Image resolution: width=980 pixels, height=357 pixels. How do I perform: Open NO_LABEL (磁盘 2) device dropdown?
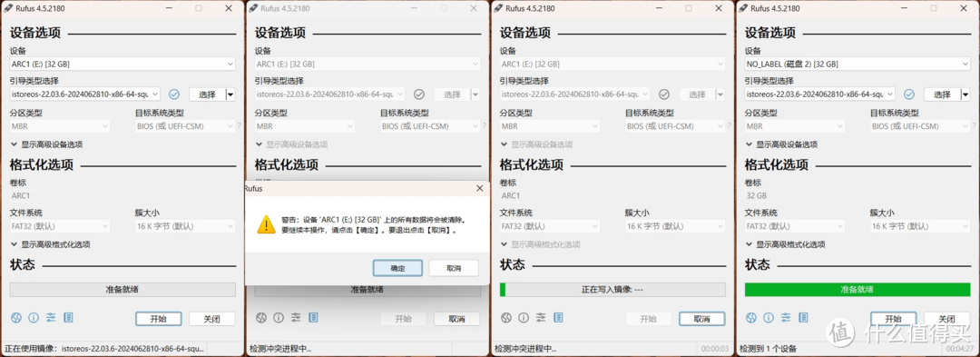(x=857, y=64)
